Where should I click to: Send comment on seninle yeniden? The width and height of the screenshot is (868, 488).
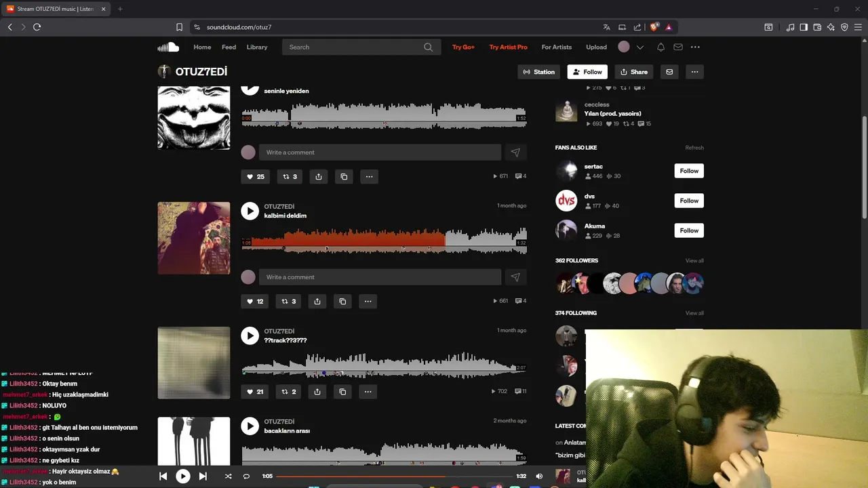tap(515, 152)
